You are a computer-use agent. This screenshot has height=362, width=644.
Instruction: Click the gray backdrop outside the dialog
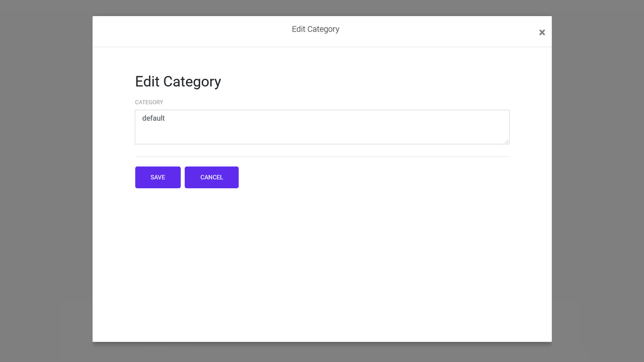tap(45, 181)
